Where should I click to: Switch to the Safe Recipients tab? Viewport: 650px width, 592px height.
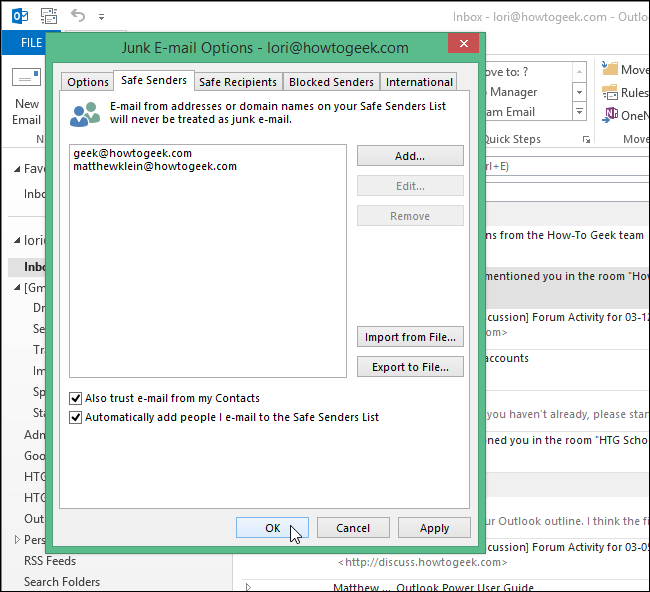[238, 82]
